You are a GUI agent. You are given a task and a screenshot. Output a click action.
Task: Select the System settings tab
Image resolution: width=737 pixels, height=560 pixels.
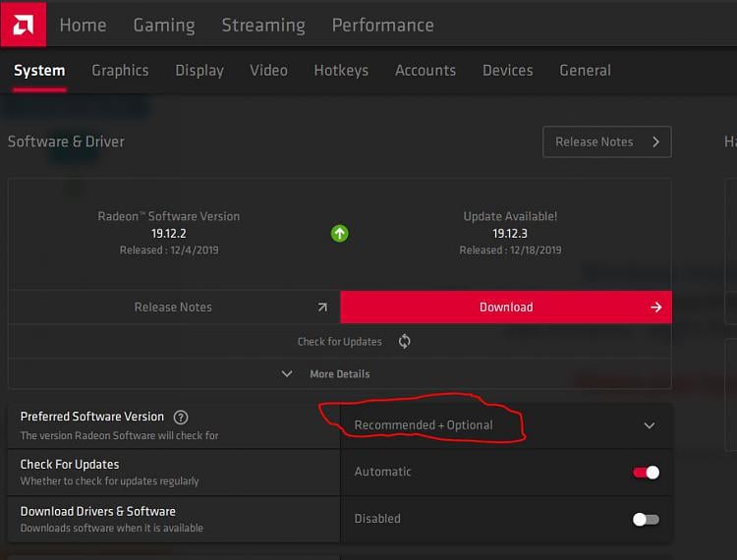(x=39, y=71)
